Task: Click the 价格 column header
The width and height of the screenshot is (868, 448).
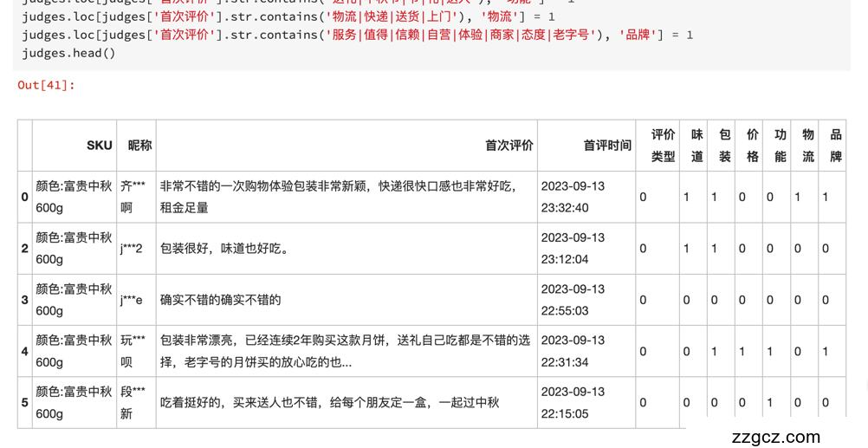Action: click(x=752, y=146)
